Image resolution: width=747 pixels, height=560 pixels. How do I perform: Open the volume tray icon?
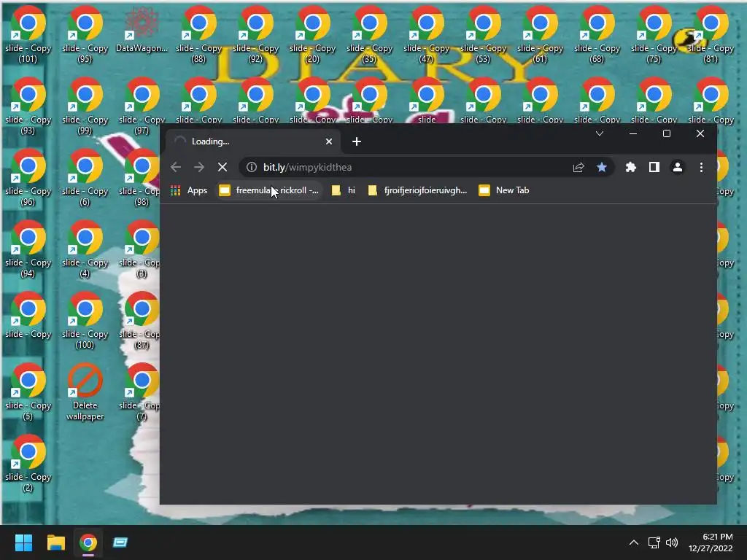(672, 542)
